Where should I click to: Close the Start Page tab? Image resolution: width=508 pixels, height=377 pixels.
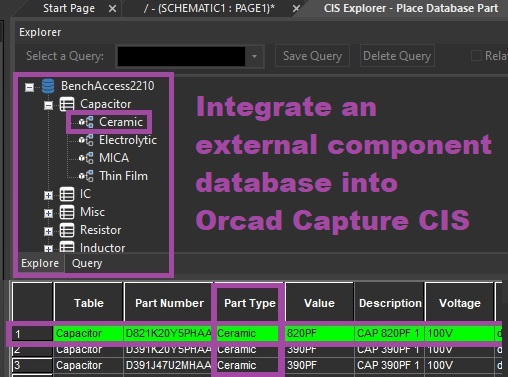click(x=113, y=9)
